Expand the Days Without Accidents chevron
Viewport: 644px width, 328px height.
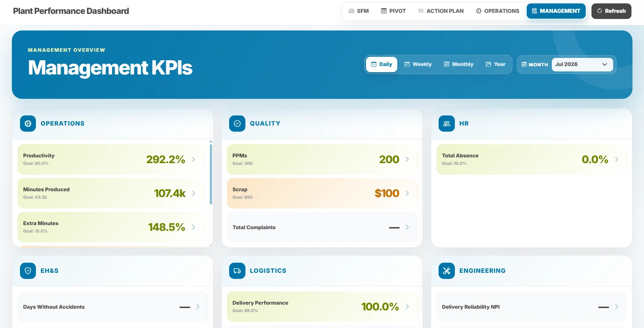pos(198,307)
